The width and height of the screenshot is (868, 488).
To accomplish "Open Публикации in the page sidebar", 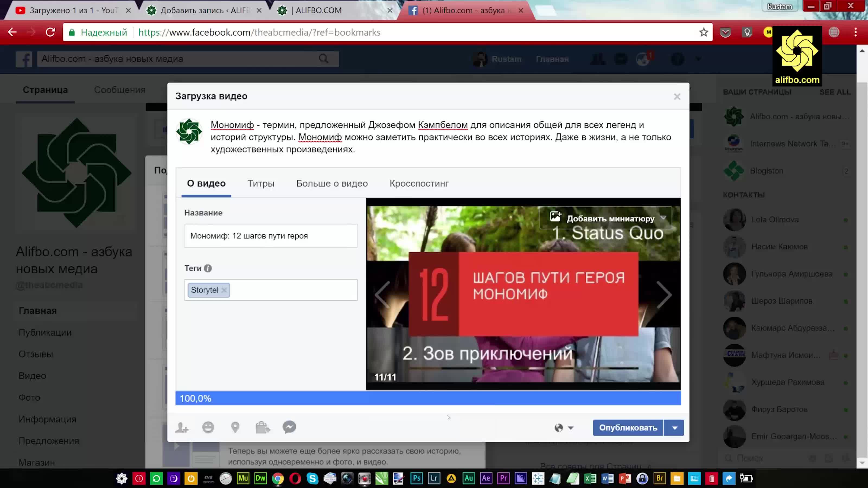I will 45,333.
